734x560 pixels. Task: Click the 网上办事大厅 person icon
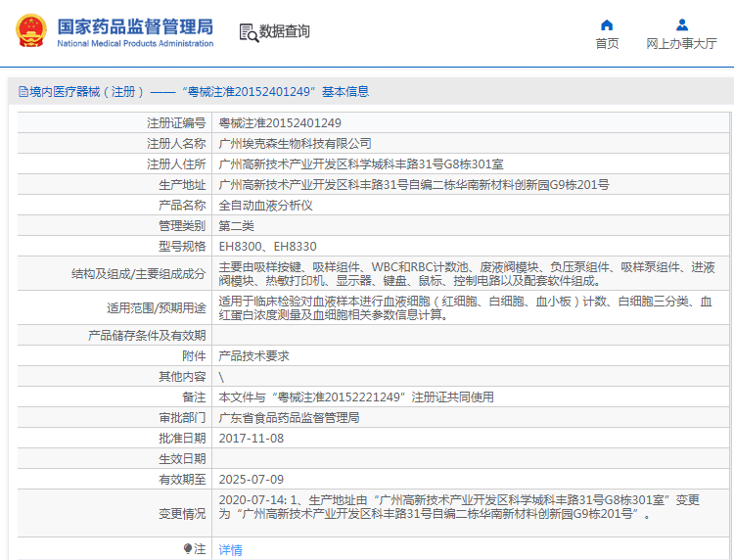click(681, 24)
